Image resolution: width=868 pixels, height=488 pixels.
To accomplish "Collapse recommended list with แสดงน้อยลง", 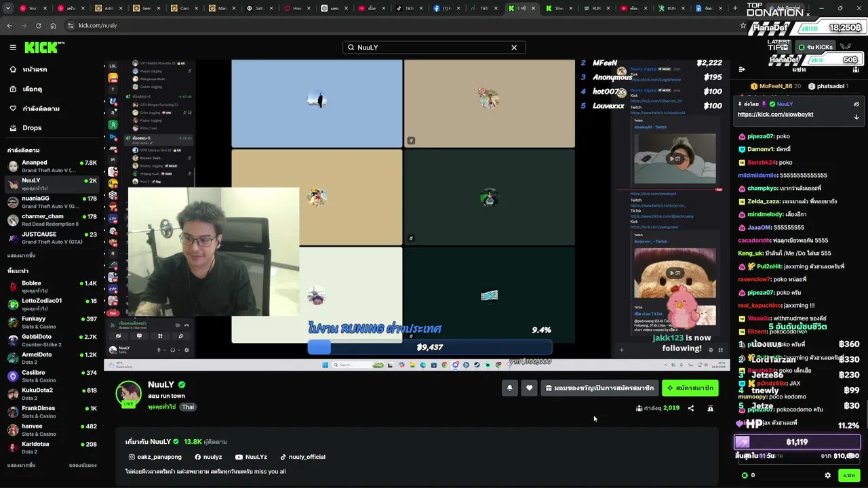I will click(x=83, y=466).
